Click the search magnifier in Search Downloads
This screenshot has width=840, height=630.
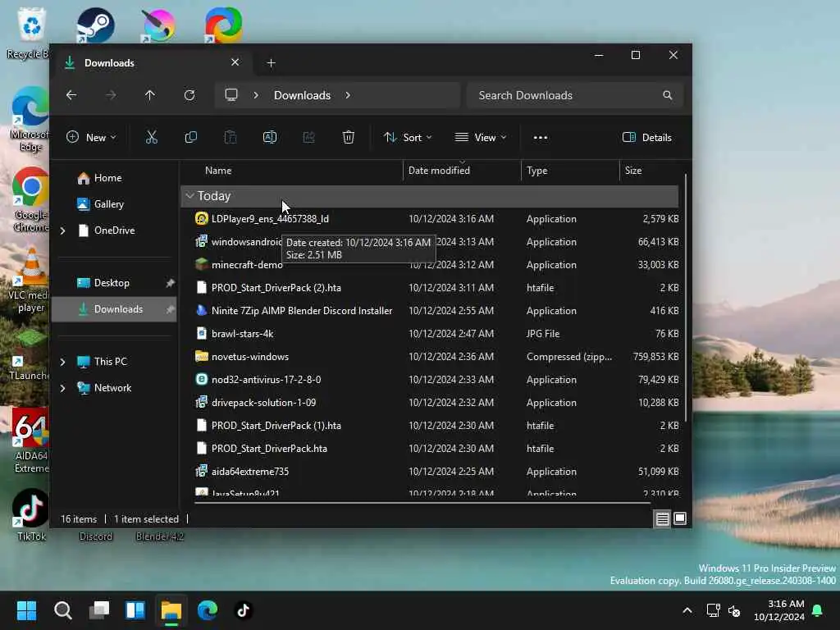668,95
